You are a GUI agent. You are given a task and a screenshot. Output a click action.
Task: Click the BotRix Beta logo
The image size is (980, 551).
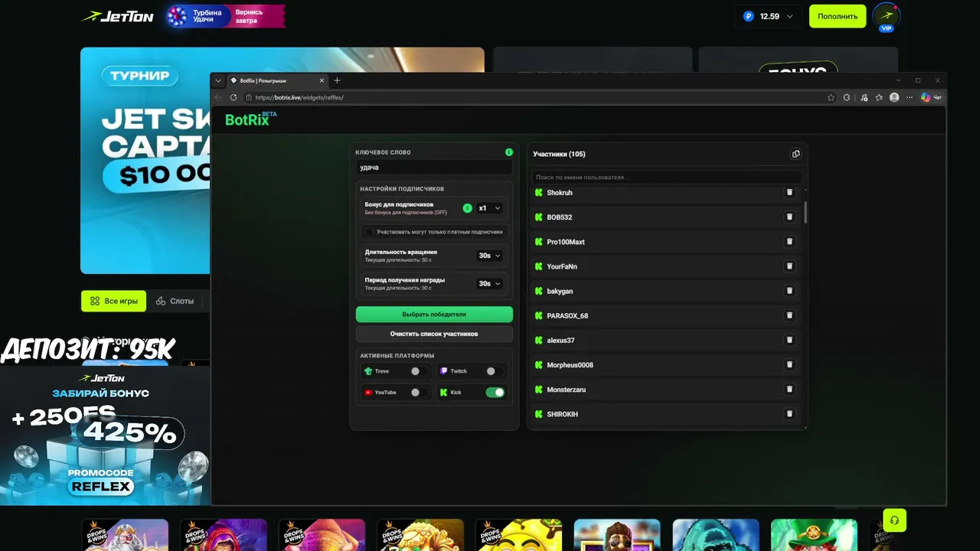point(250,119)
